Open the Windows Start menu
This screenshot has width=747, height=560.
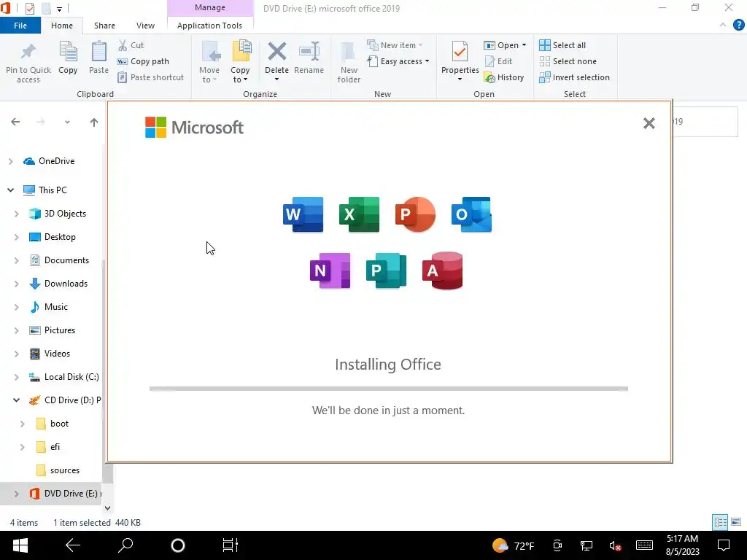point(20,545)
